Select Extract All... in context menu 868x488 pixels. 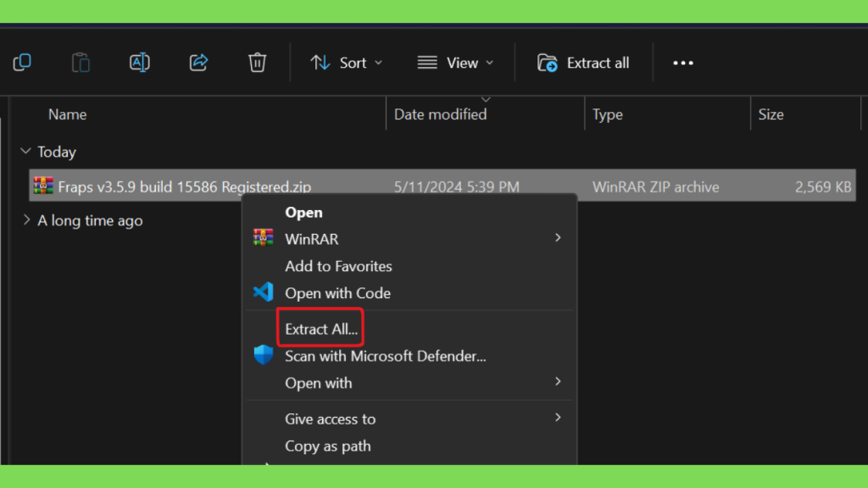tap(321, 330)
